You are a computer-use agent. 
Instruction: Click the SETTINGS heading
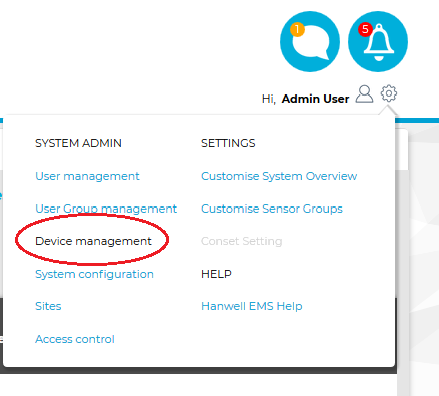coord(228,143)
